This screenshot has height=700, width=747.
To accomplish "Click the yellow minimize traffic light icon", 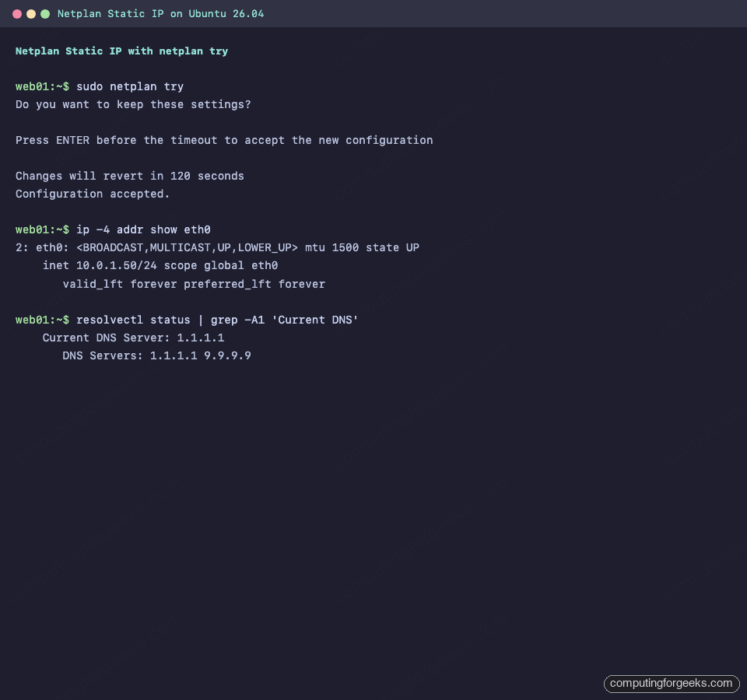I will click(x=31, y=13).
